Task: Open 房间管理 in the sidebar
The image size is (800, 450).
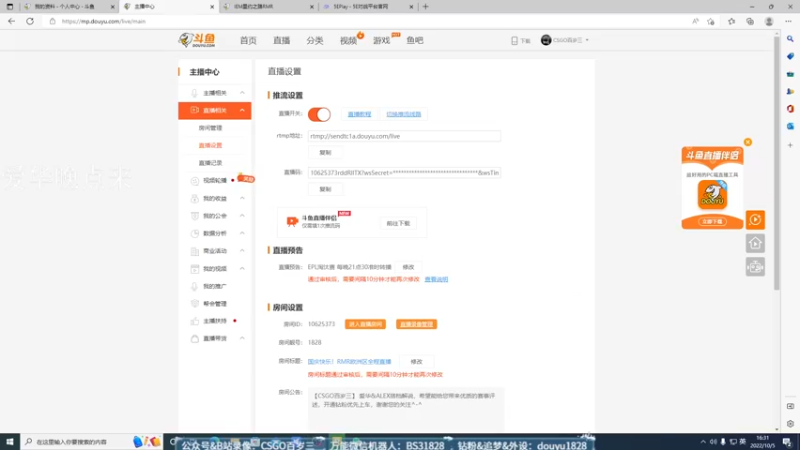Action: coord(210,128)
